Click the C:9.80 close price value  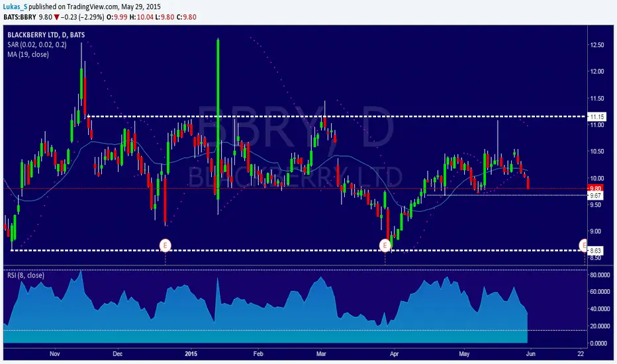click(187, 17)
